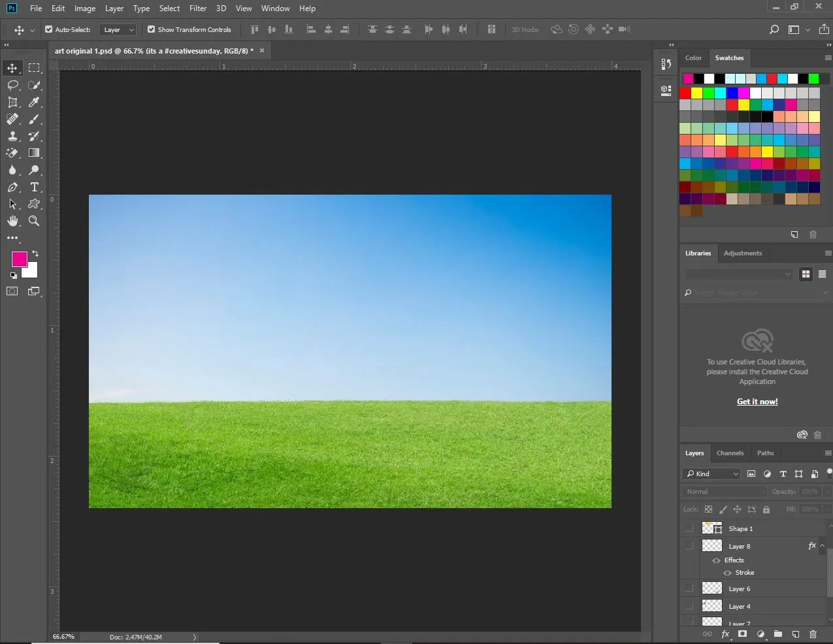Viewport: 833px width, 644px height.
Task: Select the Horizontal Type tool
Action: coord(35,187)
